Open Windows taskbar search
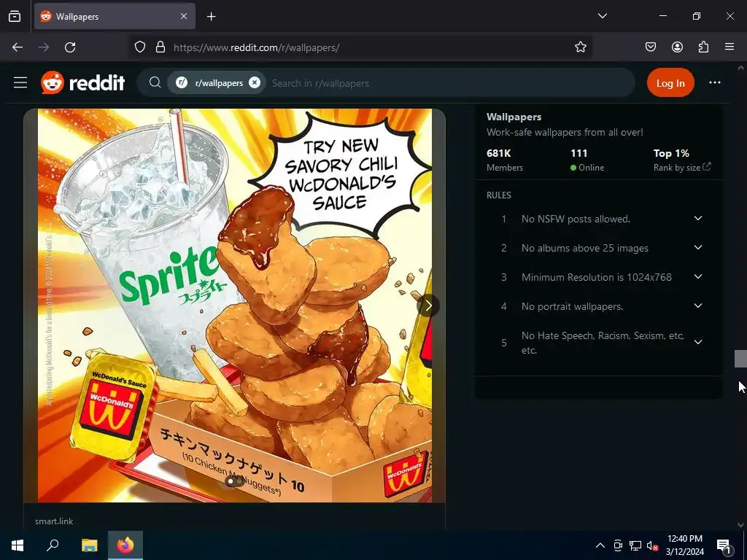The image size is (747, 560). pyautogui.click(x=53, y=545)
